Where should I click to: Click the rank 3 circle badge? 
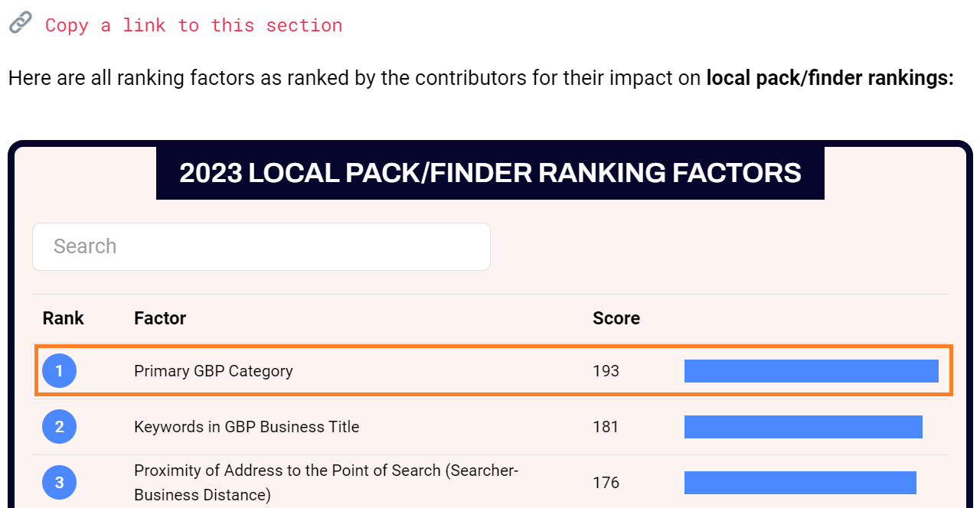59,483
